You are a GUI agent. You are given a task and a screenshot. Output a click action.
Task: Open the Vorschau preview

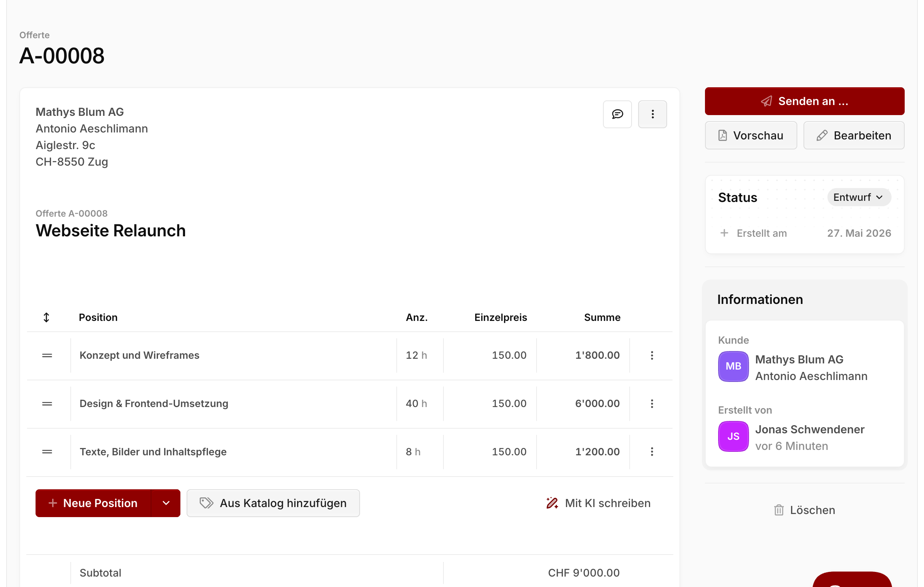tap(751, 136)
